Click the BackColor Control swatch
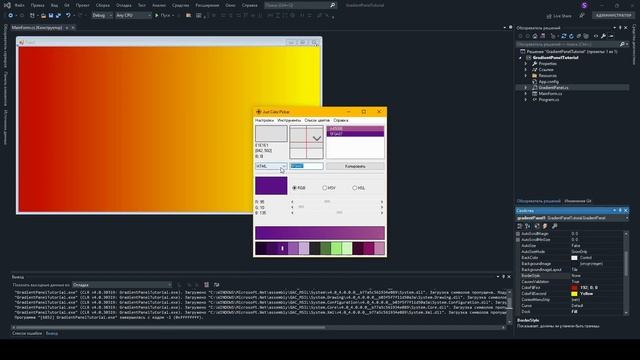Image resolution: width=640 pixels, height=360 pixels. click(574, 258)
